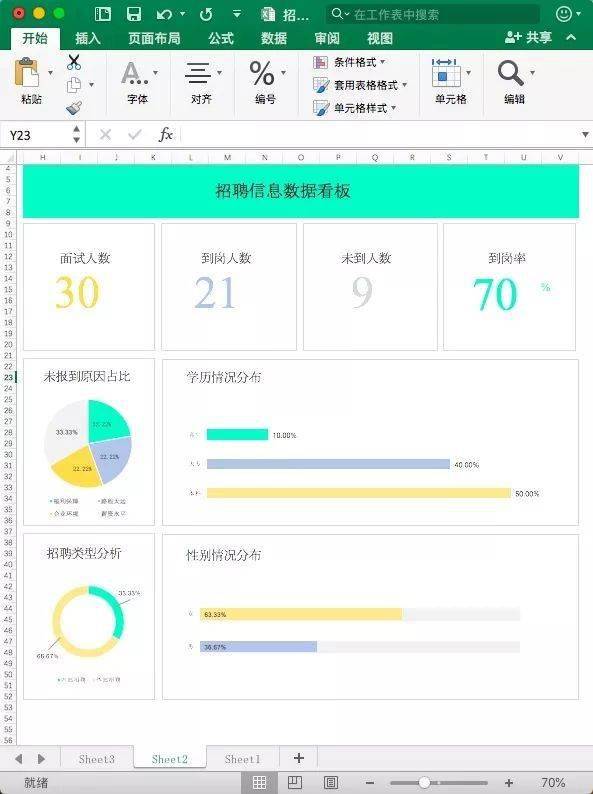Click the cancel X in formula bar
Screen dimensions: 593x794
tap(105, 135)
